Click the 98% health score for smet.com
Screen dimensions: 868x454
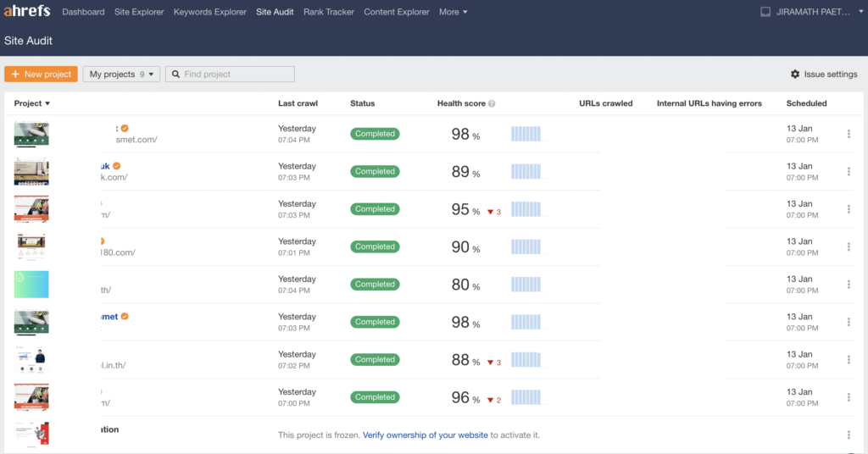click(x=465, y=134)
